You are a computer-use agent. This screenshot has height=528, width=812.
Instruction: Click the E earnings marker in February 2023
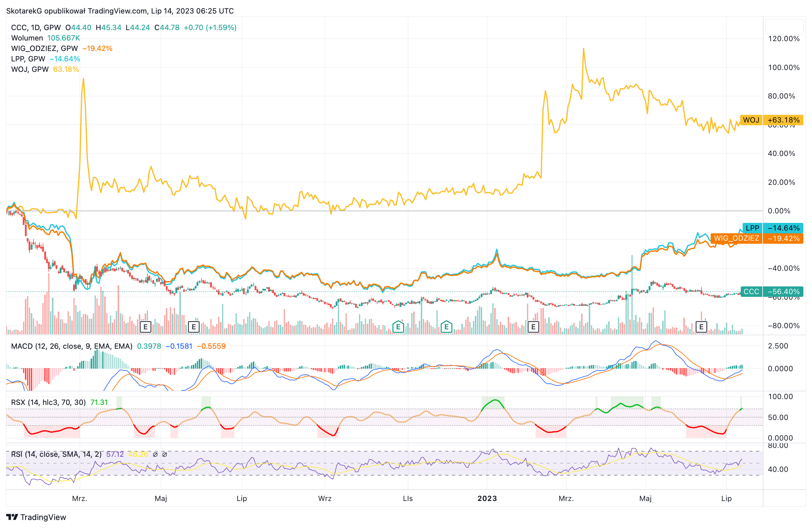point(533,327)
